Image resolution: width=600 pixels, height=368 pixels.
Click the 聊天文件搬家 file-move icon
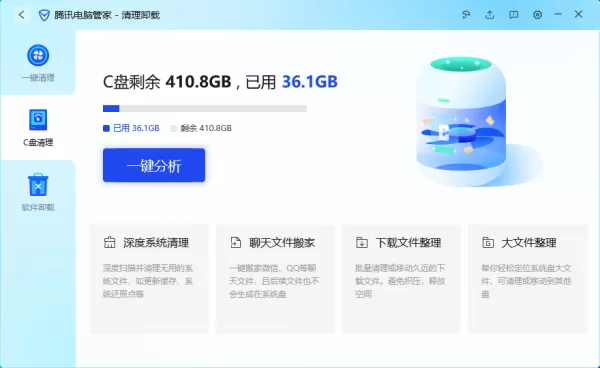click(236, 243)
